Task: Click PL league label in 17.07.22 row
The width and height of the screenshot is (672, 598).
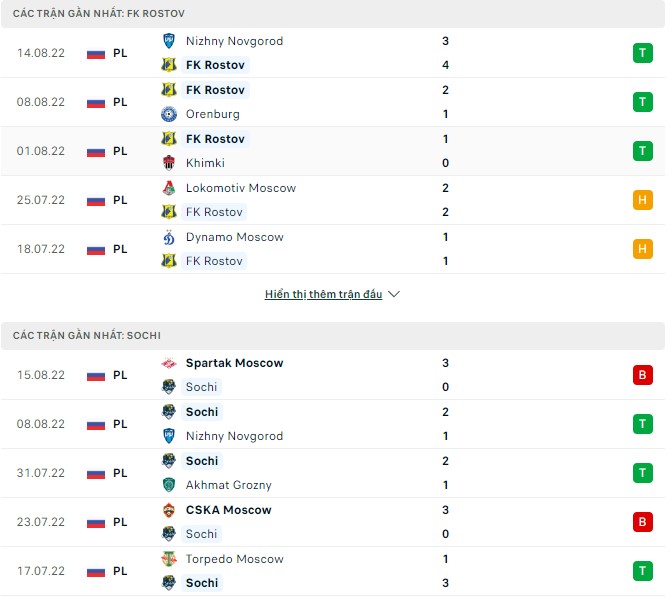Action: tap(120, 571)
